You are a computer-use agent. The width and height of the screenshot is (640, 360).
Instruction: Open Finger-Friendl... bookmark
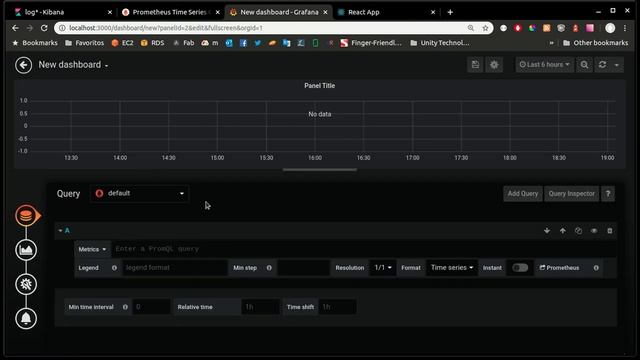pos(371,43)
